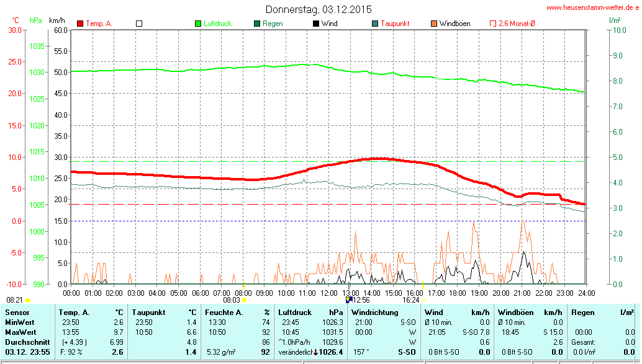Click the orange Windböen legend square
The width and height of the screenshot is (642, 364).
(433, 24)
